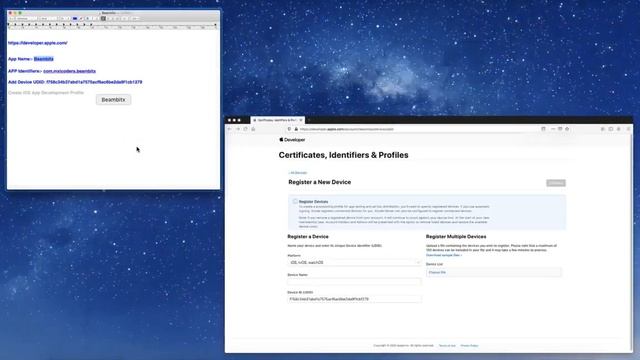Open a new browser tab with plus
640x360 pixels.
pos(309,120)
